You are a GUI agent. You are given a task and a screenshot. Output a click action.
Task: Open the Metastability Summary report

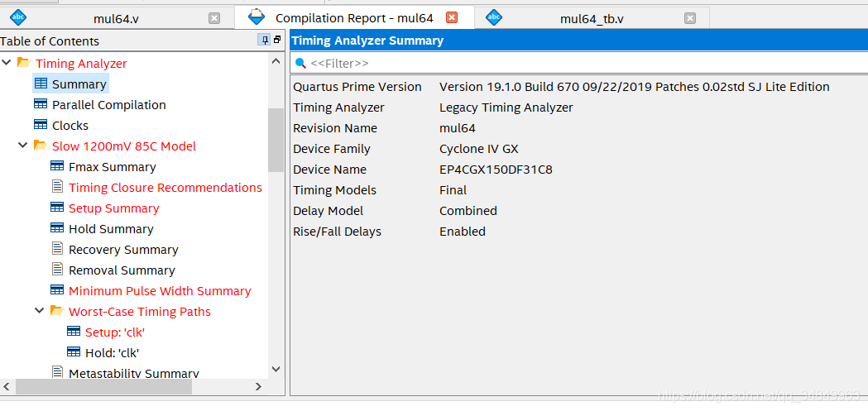pos(133,374)
